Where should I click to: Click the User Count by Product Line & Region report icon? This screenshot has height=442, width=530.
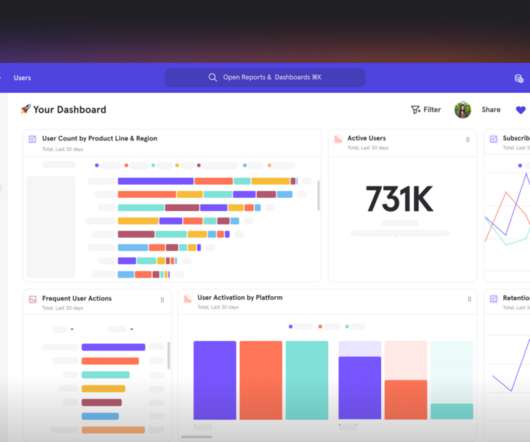tap(32, 139)
